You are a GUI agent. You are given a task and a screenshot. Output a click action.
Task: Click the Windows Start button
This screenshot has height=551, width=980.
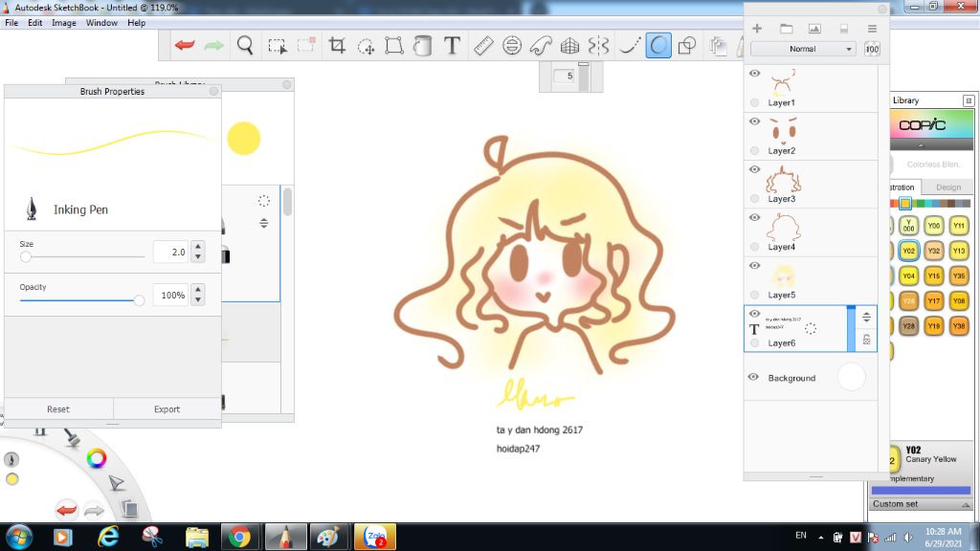pyautogui.click(x=19, y=537)
